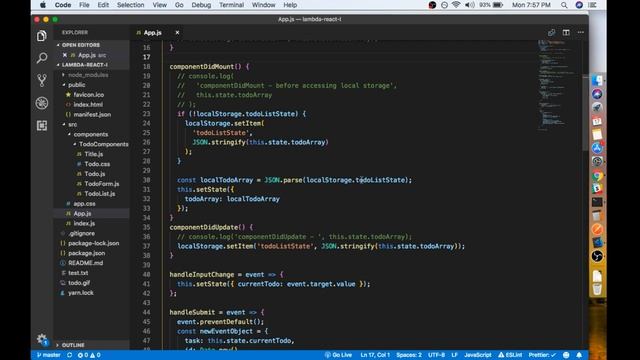This screenshot has width=640, height=360.
Task: Open the Edit menu
Action: click(103, 5)
